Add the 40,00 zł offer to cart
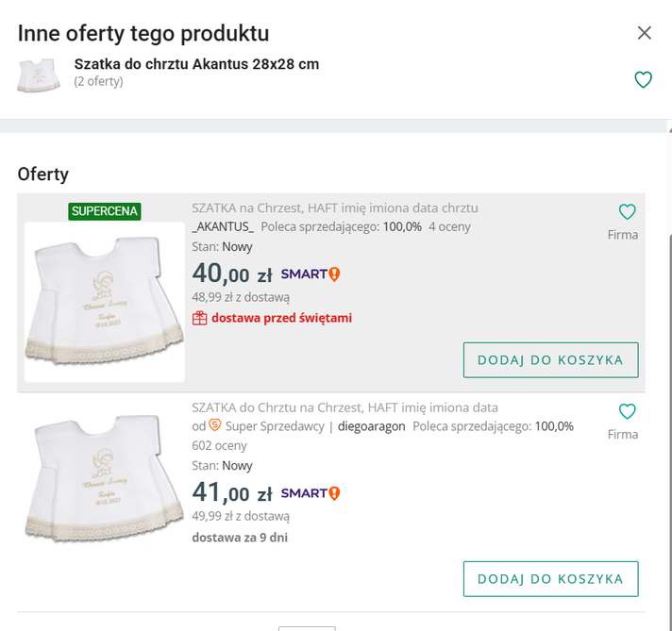 tap(550, 360)
